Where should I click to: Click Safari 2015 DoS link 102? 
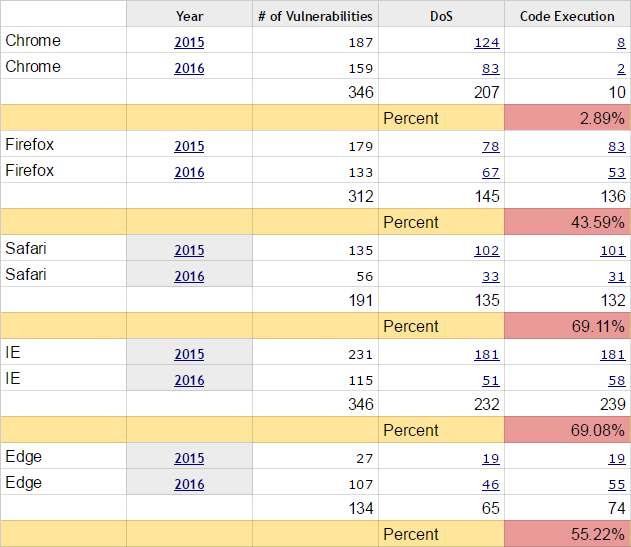tap(487, 250)
